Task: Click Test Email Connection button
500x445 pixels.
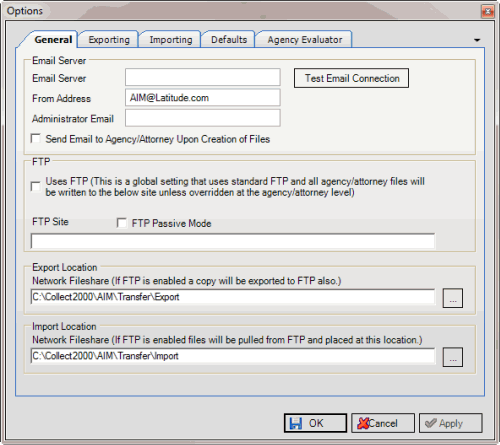Action: pyautogui.click(x=351, y=78)
